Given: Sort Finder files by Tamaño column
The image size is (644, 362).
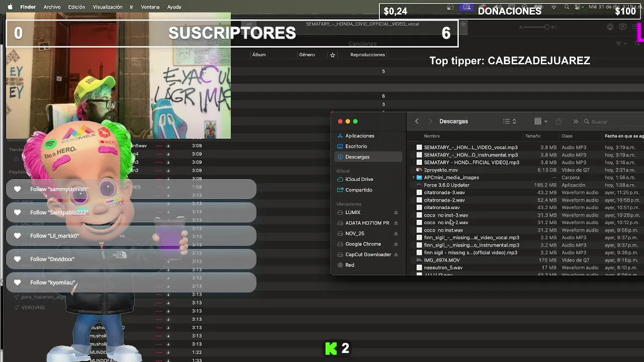Looking at the screenshot, I should 533,136.
